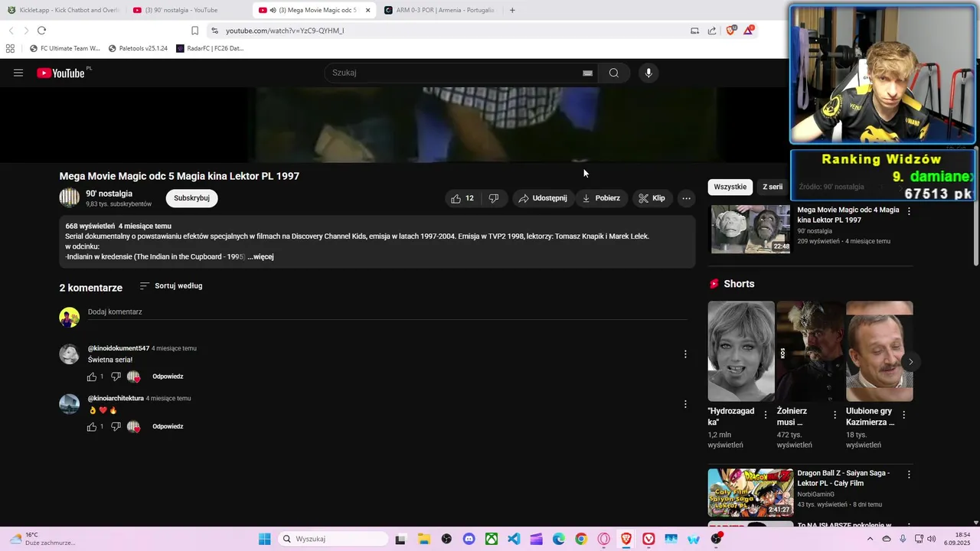Screen dimensions: 980x551
Task: Like the video with 12 likes
Action: coord(462,198)
